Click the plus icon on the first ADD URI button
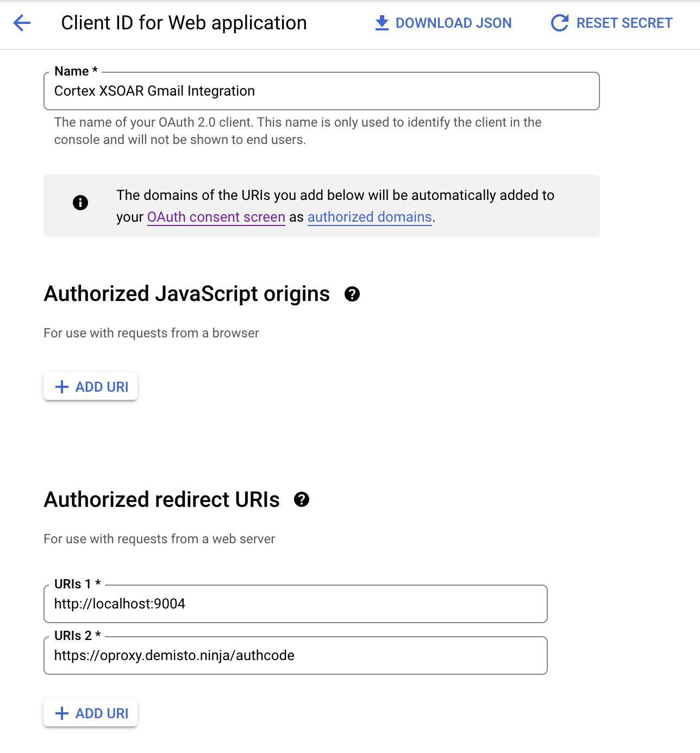 coord(61,386)
